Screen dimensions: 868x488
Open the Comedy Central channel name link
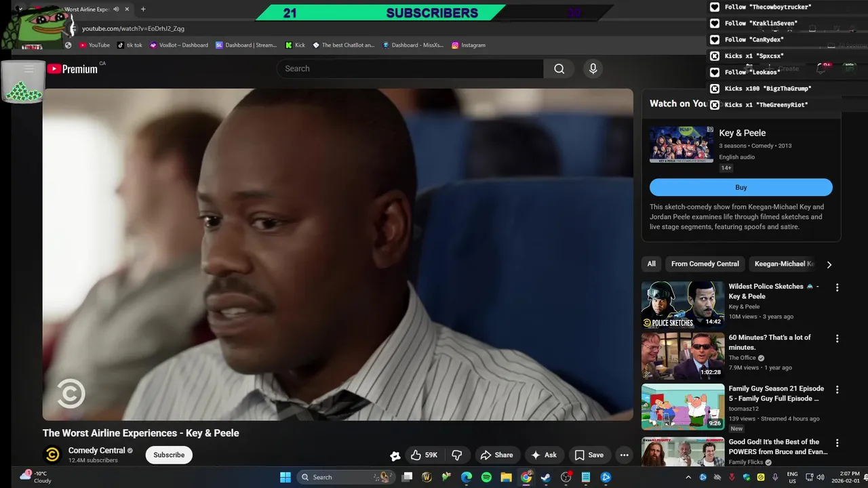[x=96, y=450]
